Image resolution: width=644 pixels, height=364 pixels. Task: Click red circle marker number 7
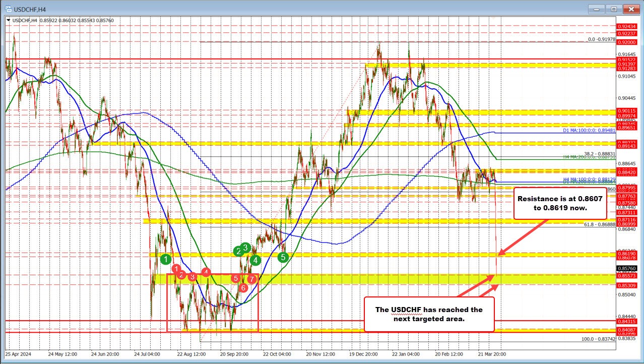pyautogui.click(x=251, y=279)
